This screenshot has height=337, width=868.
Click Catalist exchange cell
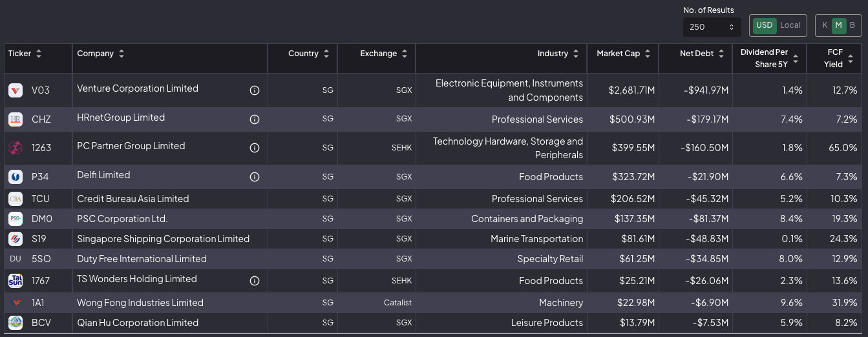point(397,303)
